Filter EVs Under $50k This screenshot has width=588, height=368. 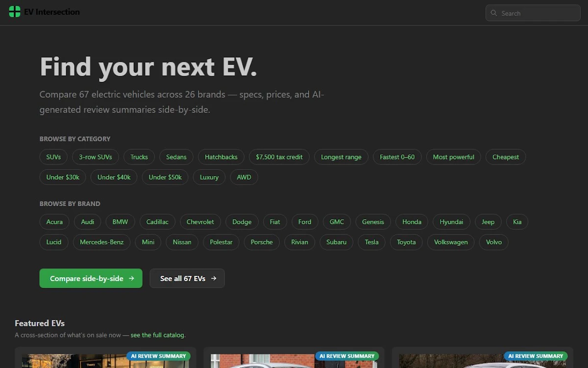[x=165, y=177]
